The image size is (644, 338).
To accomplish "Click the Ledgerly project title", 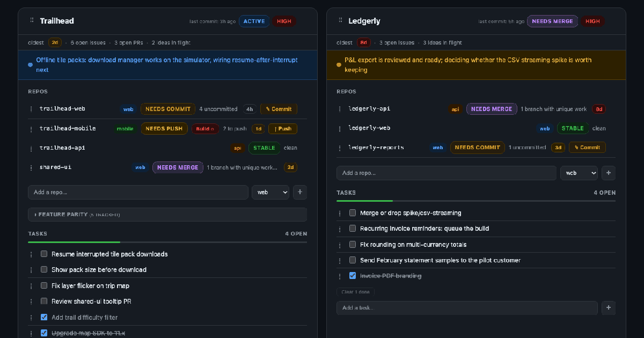I will (364, 21).
